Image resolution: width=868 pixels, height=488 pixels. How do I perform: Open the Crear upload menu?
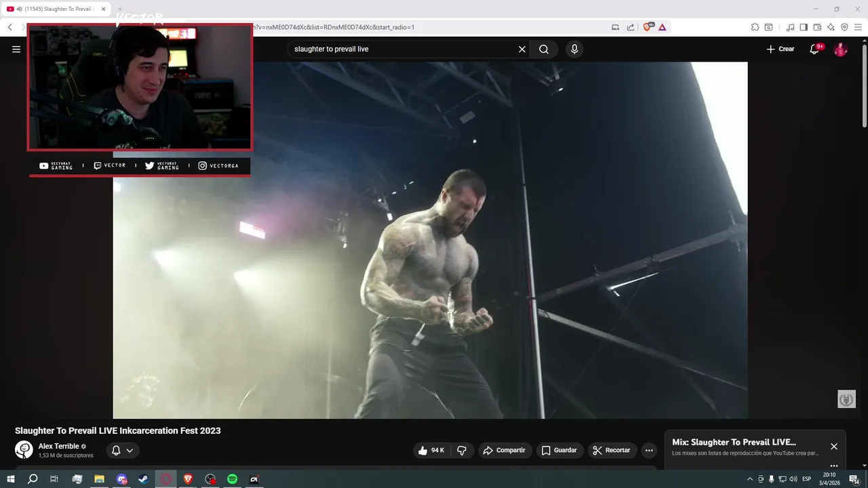[781, 49]
